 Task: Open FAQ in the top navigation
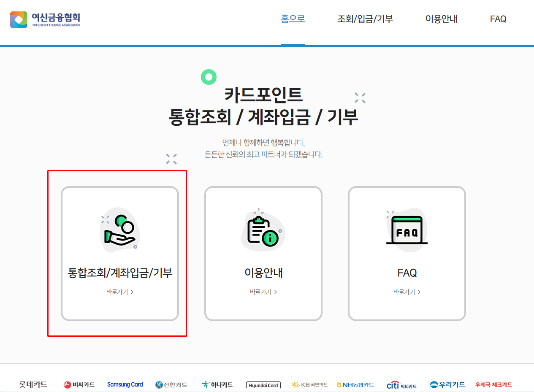(x=498, y=19)
